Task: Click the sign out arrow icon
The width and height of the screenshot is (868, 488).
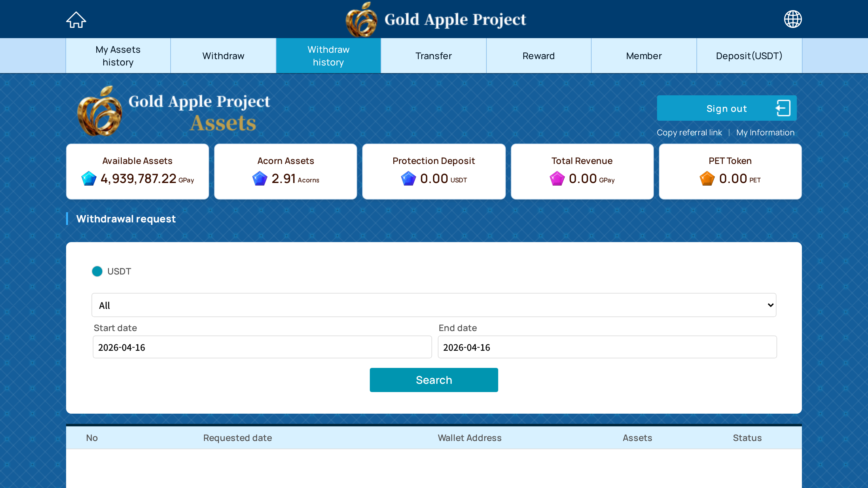Action: tap(783, 108)
